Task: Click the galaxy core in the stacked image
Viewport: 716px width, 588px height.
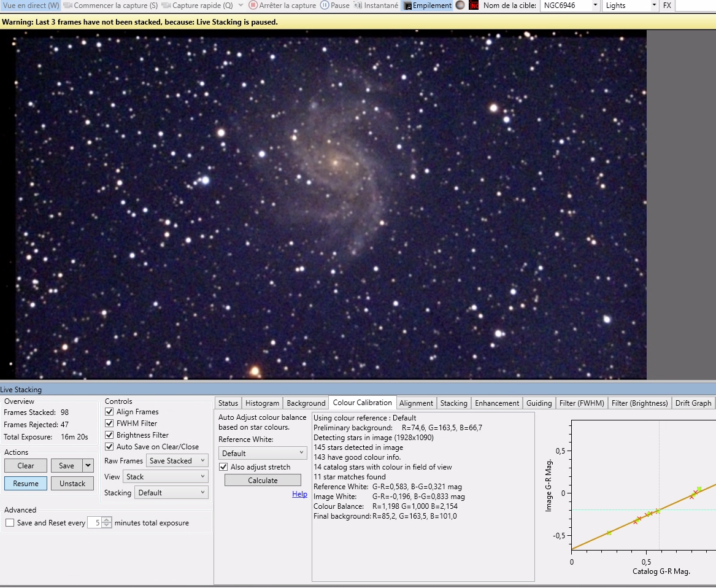Action: 336,162
